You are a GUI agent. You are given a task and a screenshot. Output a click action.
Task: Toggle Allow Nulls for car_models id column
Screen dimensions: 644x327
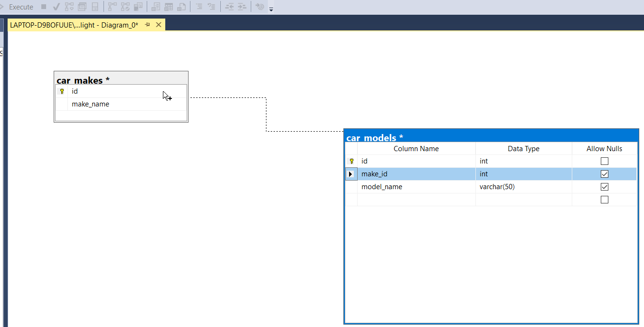[604, 162]
